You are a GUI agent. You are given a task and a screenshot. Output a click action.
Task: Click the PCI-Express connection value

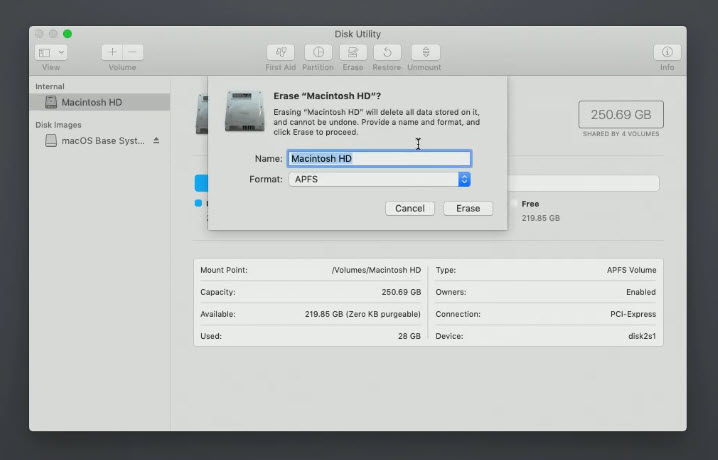tap(633, 314)
